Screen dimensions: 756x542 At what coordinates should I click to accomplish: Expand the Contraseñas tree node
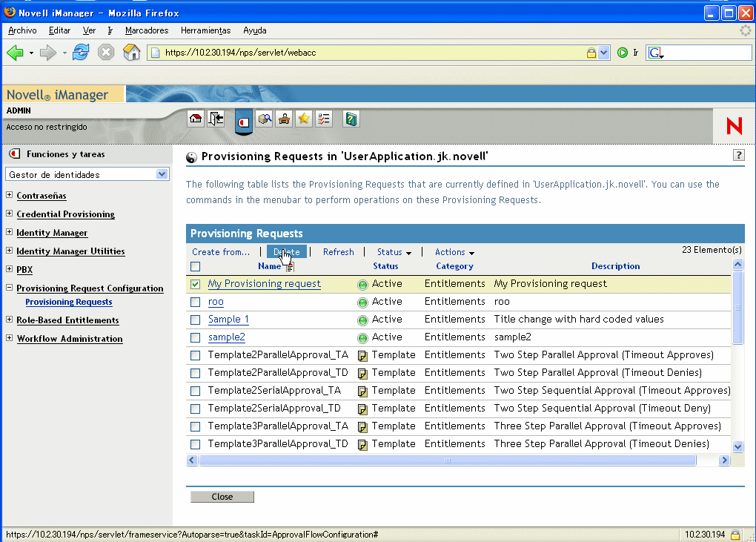tap(9, 195)
